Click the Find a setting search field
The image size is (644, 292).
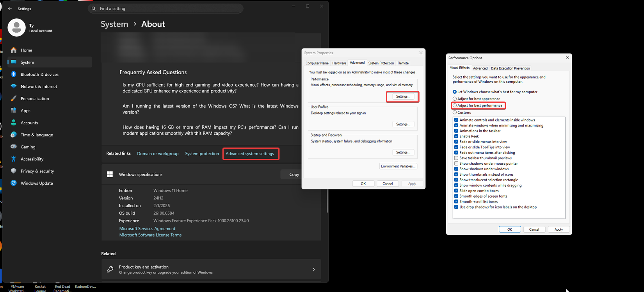(x=165, y=9)
